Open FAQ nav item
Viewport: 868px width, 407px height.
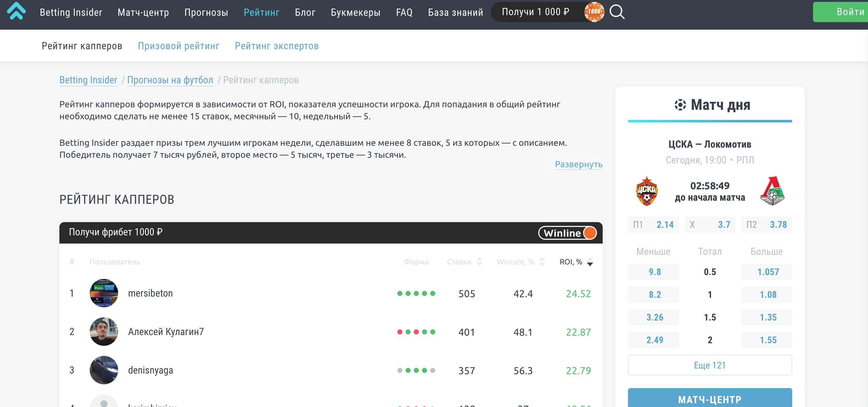click(x=404, y=12)
